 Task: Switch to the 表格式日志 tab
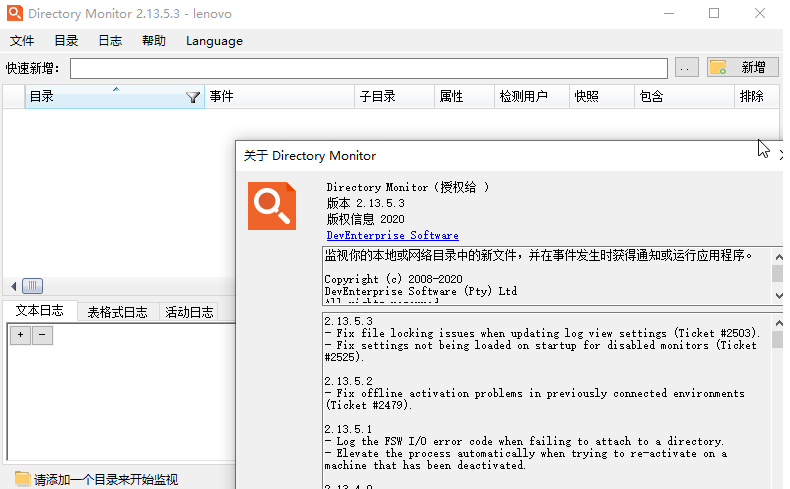(x=118, y=312)
